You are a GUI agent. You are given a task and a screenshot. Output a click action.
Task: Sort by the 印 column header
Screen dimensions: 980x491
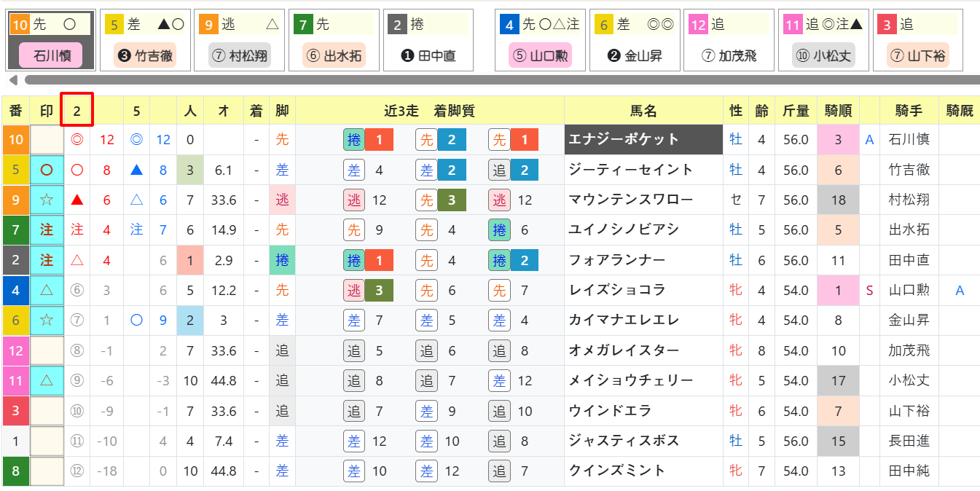(x=47, y=111)
